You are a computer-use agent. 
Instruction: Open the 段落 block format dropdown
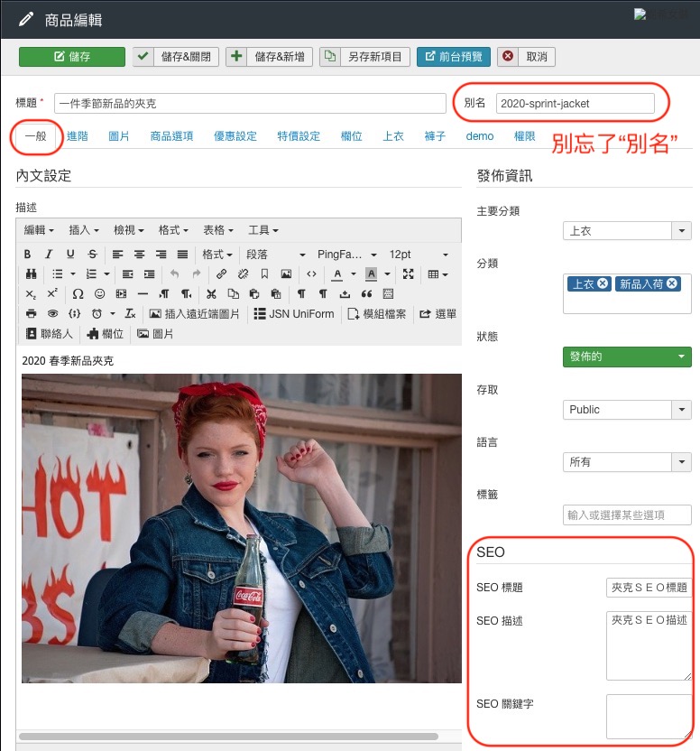[x=275, y=255]
